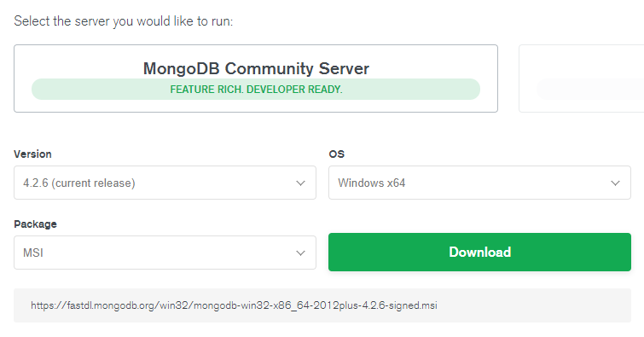Click the gray placeholder pill in the second card
Screen dimensions: 644x337
(590, 90)
